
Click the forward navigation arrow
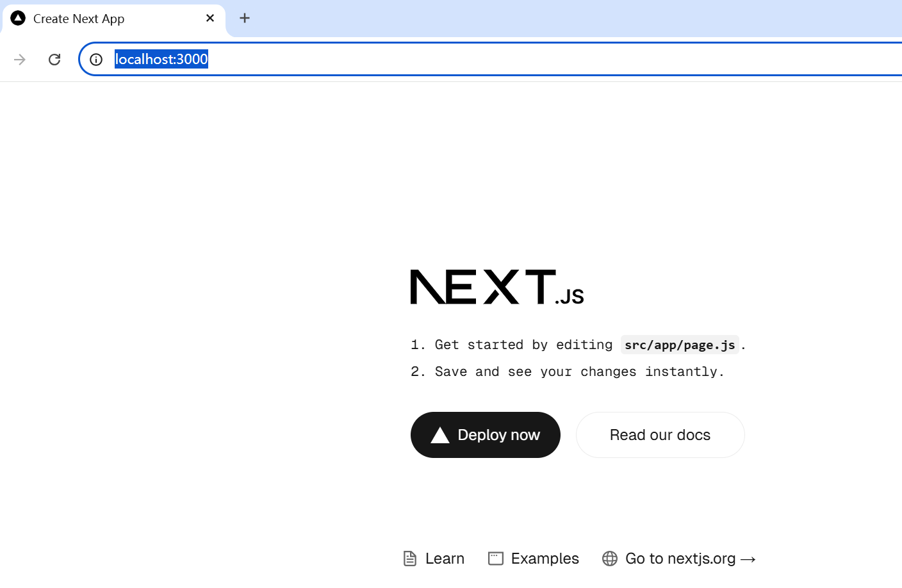20,60
